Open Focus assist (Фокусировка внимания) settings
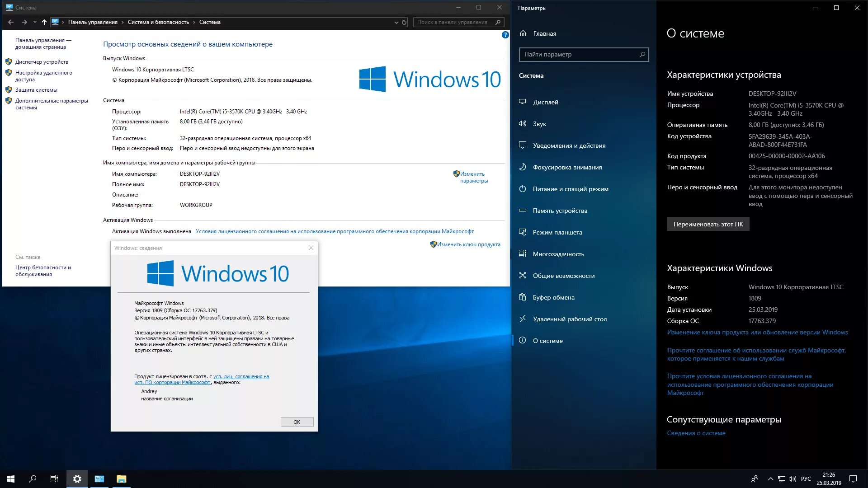This screenshot has width=868, height=488. pos(567,167)
